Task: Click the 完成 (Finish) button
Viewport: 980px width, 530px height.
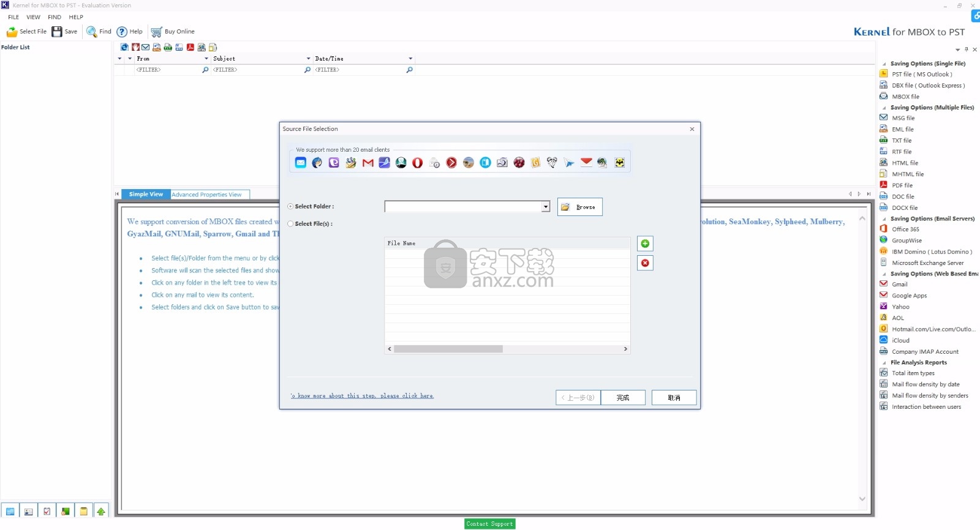Action: click(623, 398)
